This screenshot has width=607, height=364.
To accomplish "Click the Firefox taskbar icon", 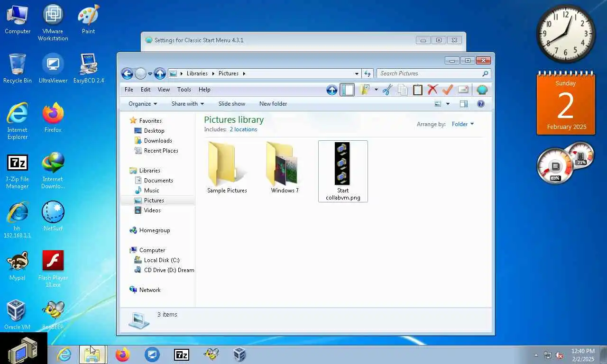I will (x=122, y=355).
